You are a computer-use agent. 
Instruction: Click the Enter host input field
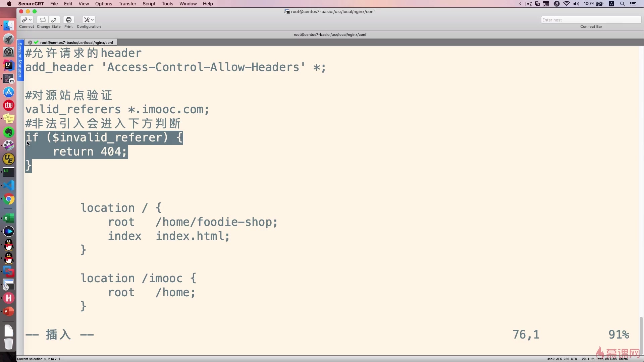pyautogui.click(x=590, y=20)
